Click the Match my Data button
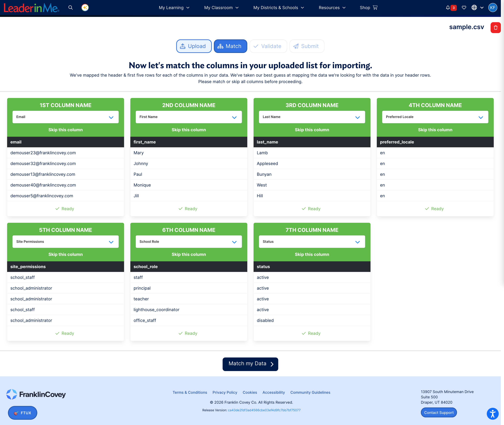 point(250,364)
